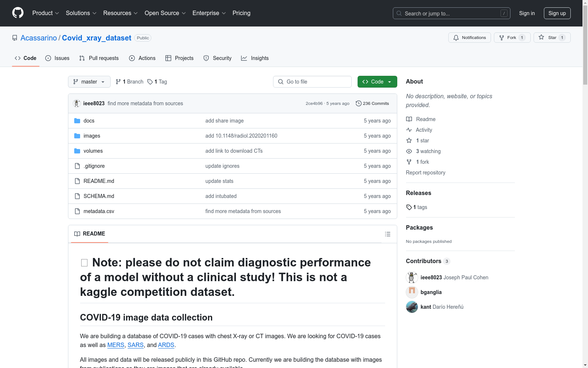Click the docs folder icon

pyautogui.click(x=77, y=121)
